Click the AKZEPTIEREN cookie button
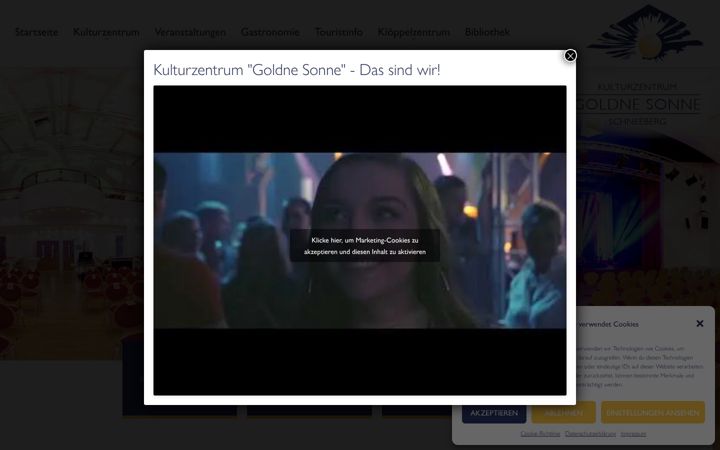The height and width of the screenshot is (450, 720). 494,413
